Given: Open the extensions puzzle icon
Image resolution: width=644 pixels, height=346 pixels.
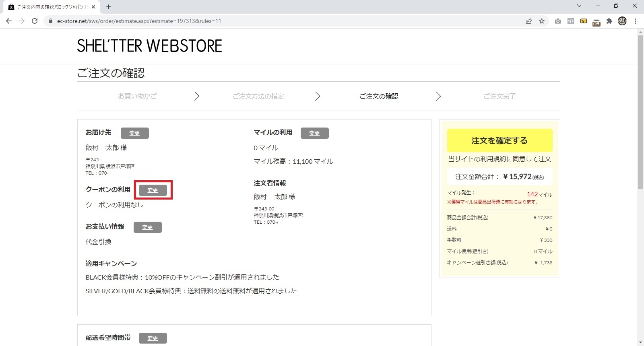Looking at the screenshot, I should (609, 21).
